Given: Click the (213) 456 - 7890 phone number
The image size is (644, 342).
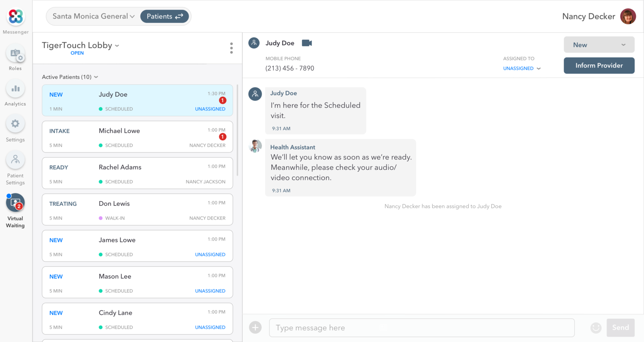Looking at the screenshot, I should [290, 68].
